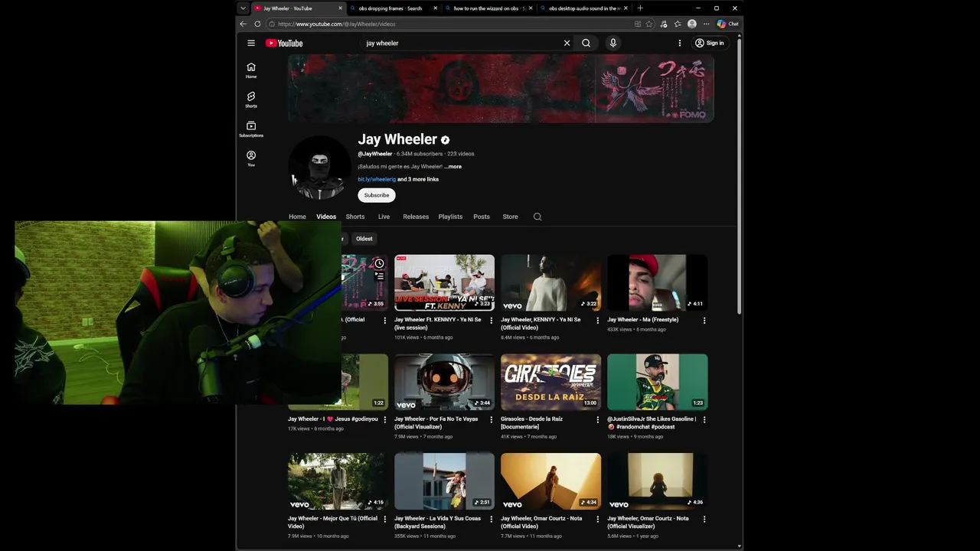Open the bit.ly/wheelerig link
This screenshot has height=551, width=980.
[x=377, y=179]
